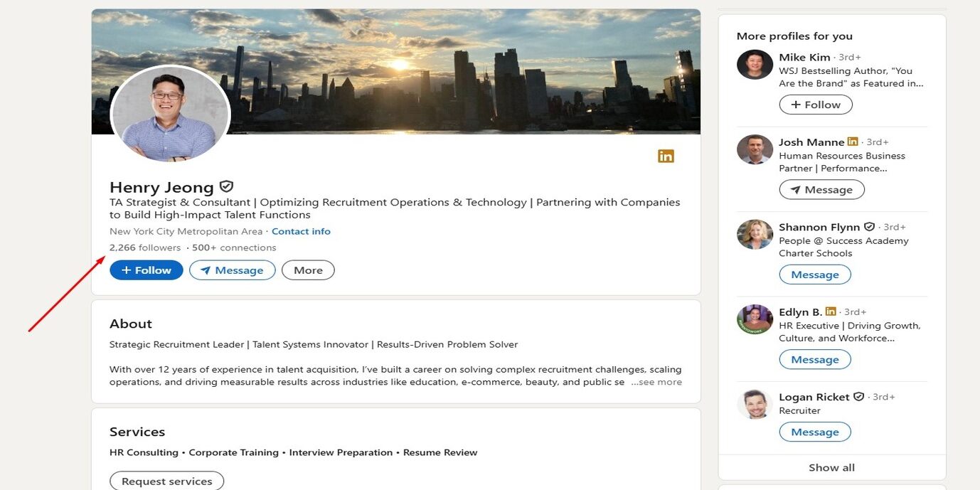This screenshot has height=490, width=980.
Task: Follow Henry Jeong with the blue button
Action: [147, 270]
